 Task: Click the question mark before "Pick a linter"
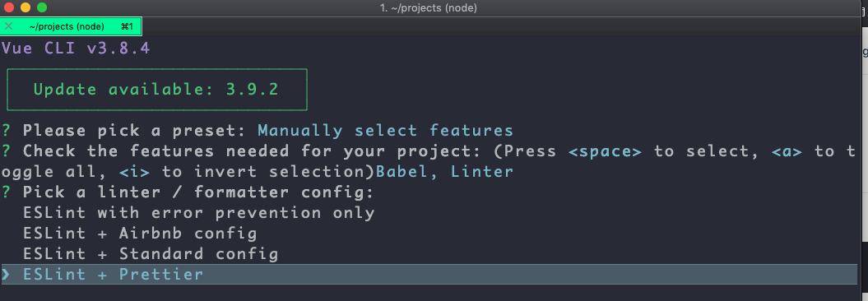coord(6,192)
